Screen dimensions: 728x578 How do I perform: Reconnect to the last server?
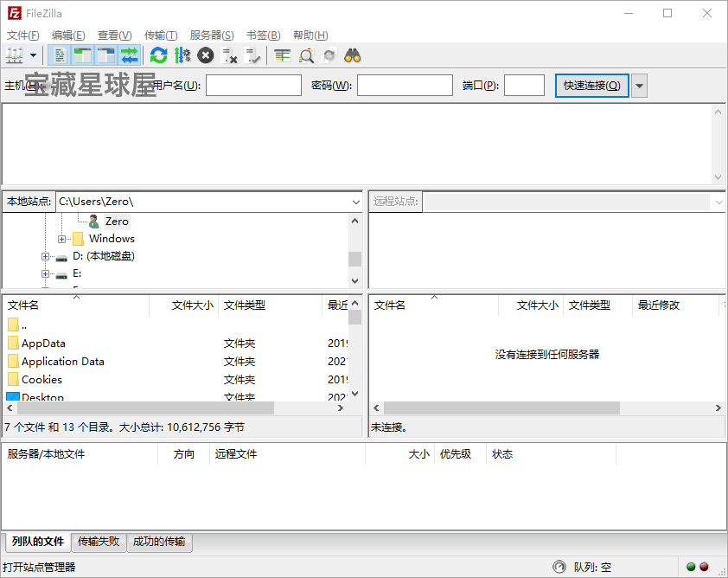[253, 55]
